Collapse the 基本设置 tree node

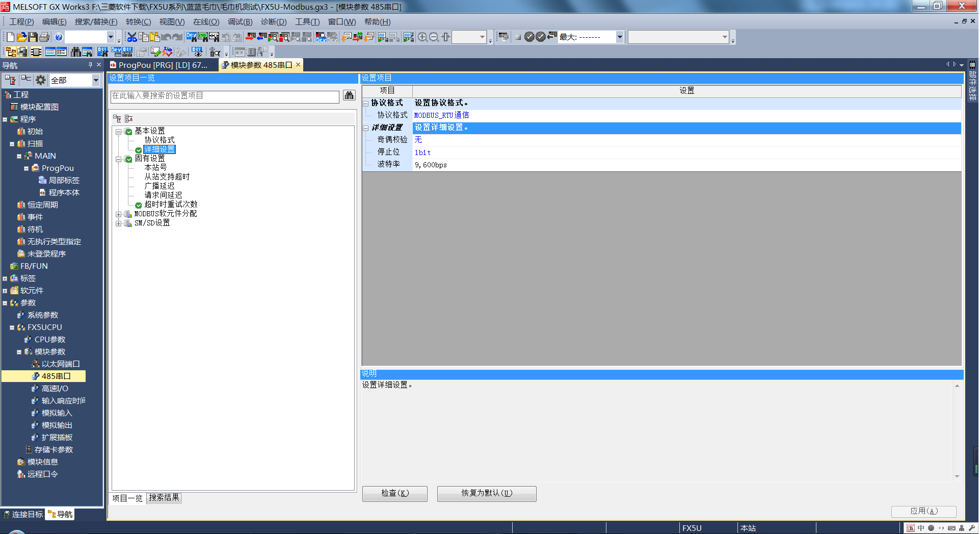tap(118, 132)
